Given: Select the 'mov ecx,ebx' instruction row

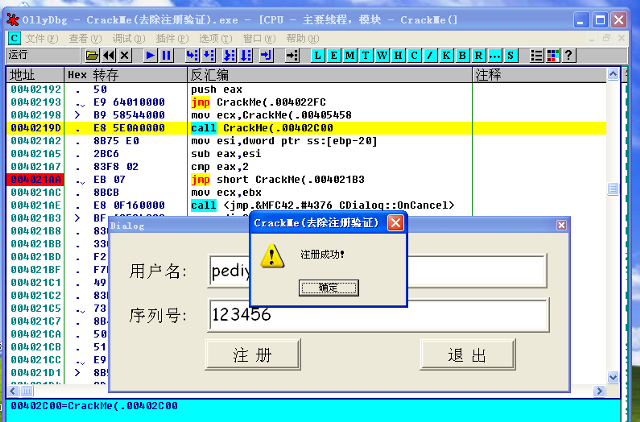Looking at the screenshot, I should (x=307, y=192).
